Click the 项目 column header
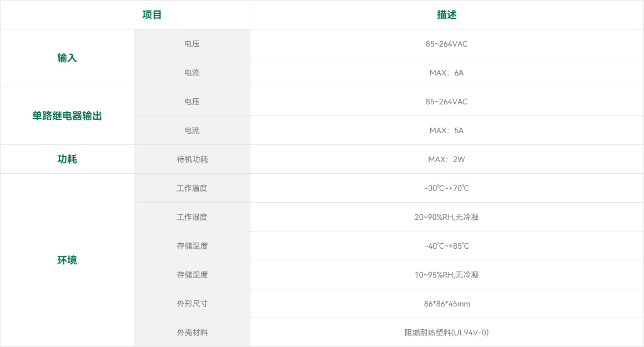This screenshot has width=644, height=347. (152, 15)
